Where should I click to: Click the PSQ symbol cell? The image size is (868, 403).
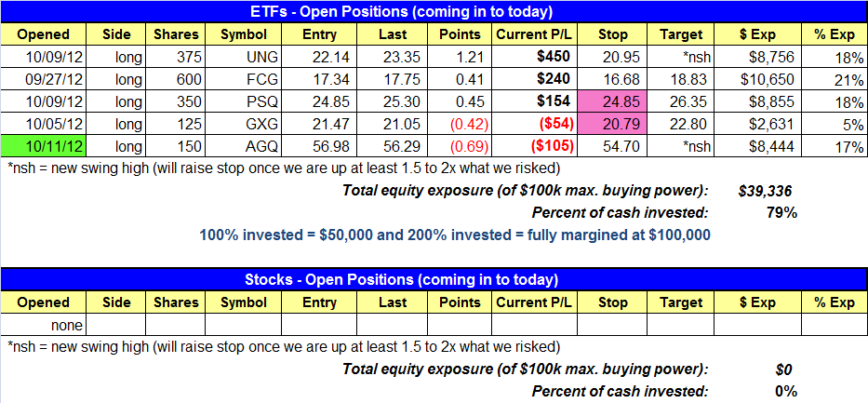(242, 101)
